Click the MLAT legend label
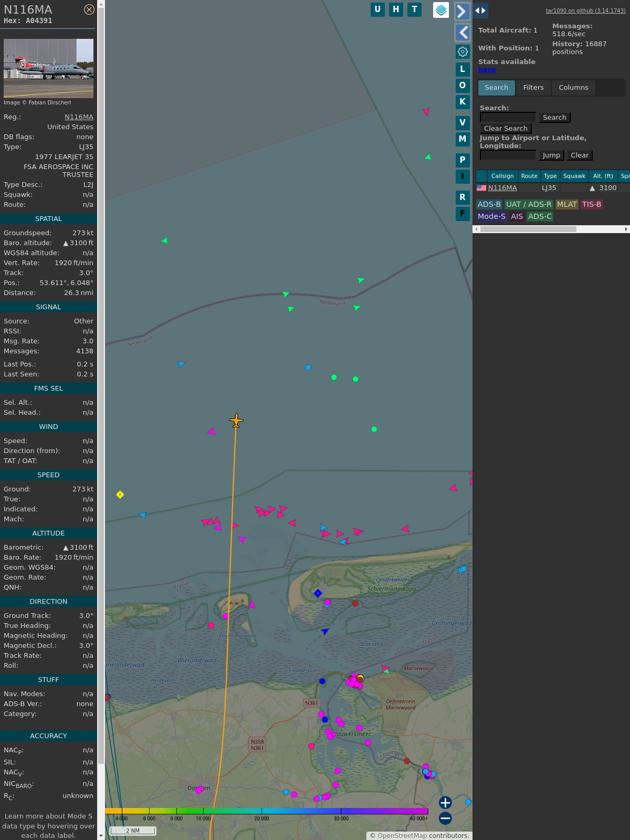The height and width of the screenshot is (840, 630). tap(567, 205)
